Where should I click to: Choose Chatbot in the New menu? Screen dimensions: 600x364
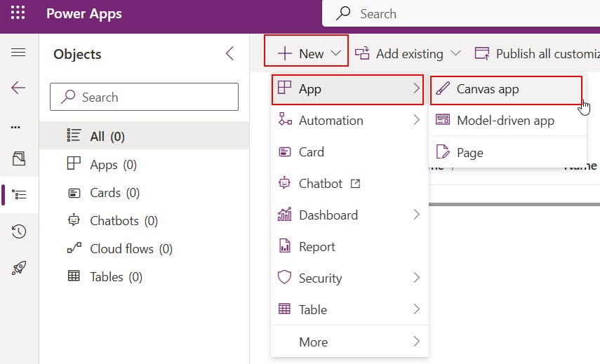click(x=349, y=184)
